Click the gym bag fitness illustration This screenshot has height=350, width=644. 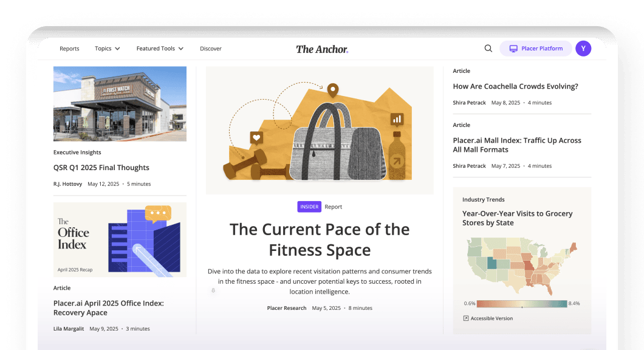320,130
